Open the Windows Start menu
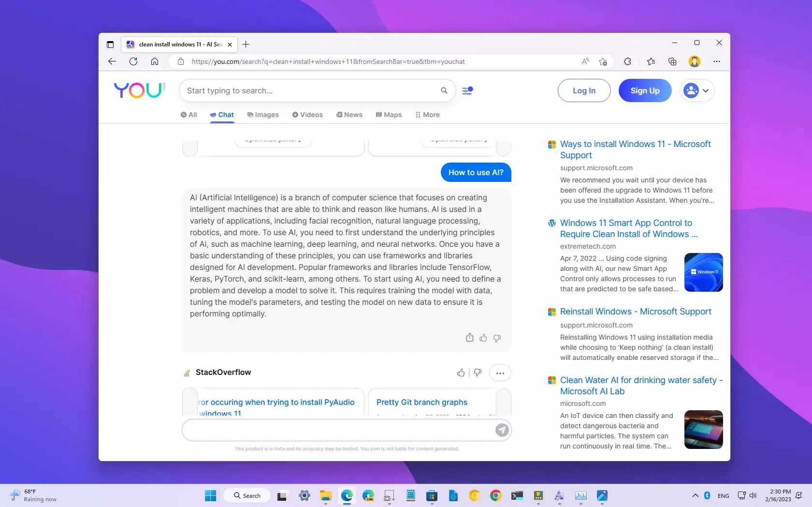 click(210, 495)
